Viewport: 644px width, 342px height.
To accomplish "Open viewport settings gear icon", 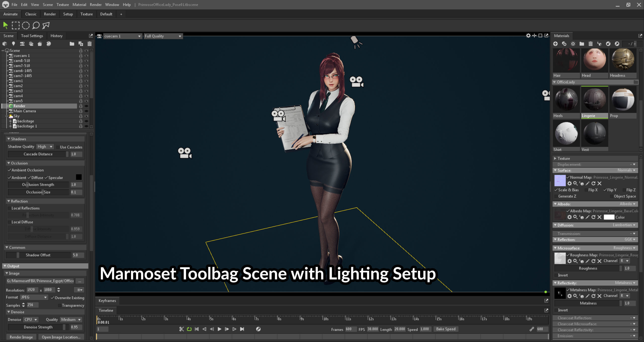I will (528, 36).
